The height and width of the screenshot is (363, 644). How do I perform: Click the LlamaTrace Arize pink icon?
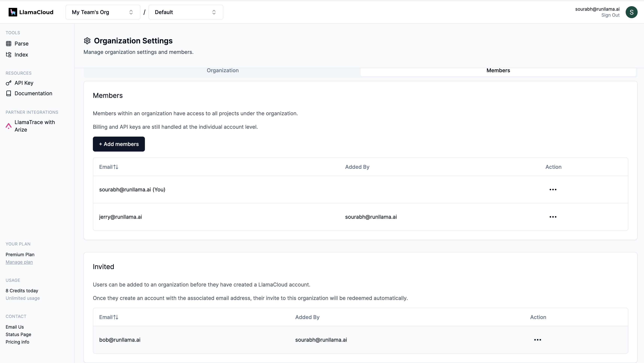pos(9,126)
